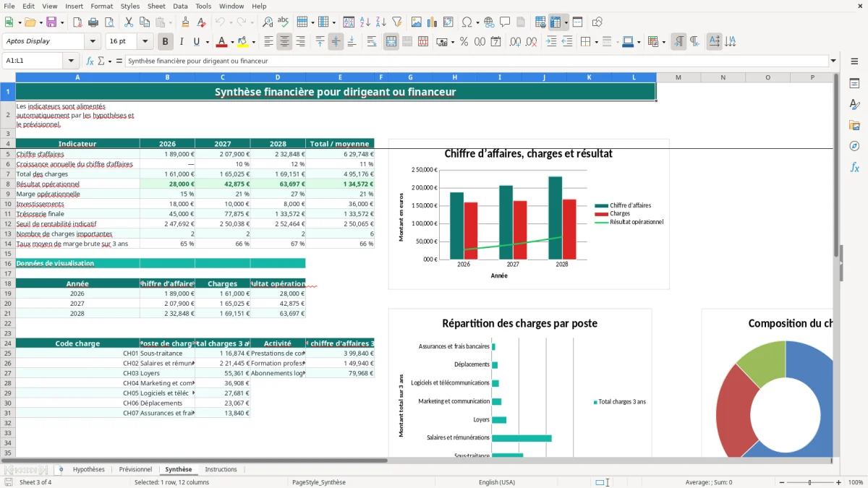Screen dimensions: 868x488
Task: Click the Print icon in toolbar
Action: (x=95, y=22)
